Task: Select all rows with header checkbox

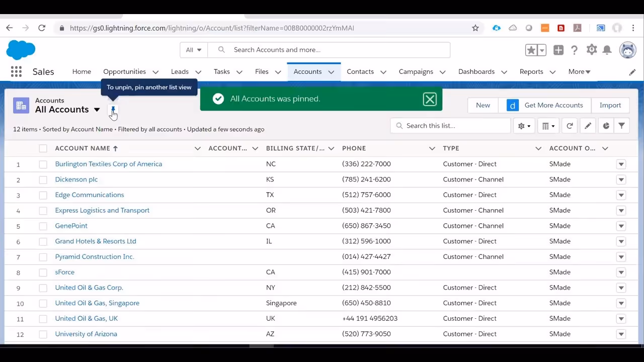Action: 43,148
